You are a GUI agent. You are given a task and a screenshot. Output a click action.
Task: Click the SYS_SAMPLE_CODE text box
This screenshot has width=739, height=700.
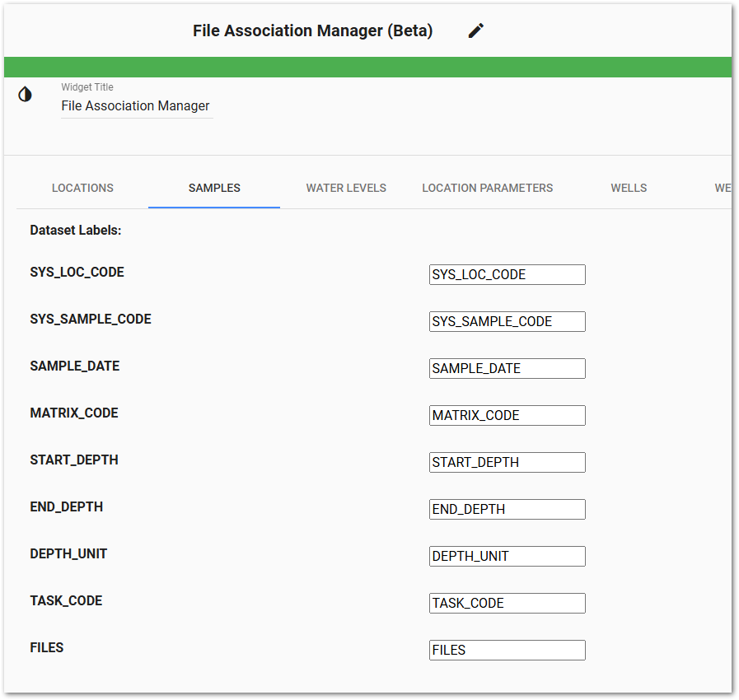click(x=507, y=321)
